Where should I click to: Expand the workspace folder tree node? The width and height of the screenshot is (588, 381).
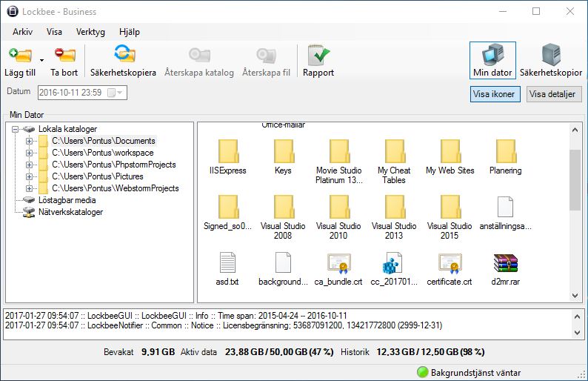29,153
